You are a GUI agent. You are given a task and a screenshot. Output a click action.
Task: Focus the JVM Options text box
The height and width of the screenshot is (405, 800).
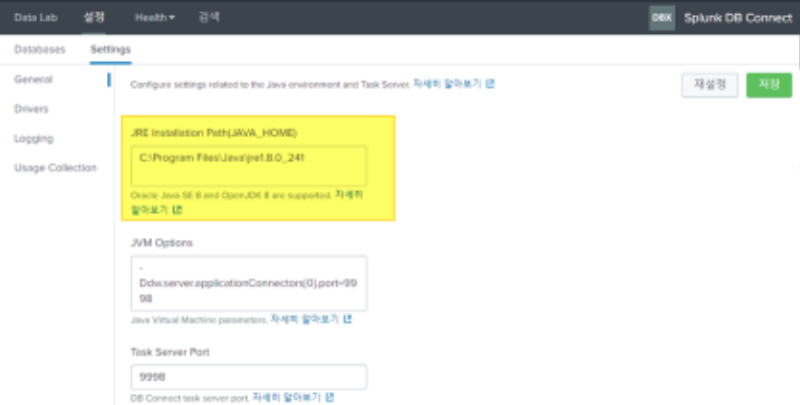point(248,283)
